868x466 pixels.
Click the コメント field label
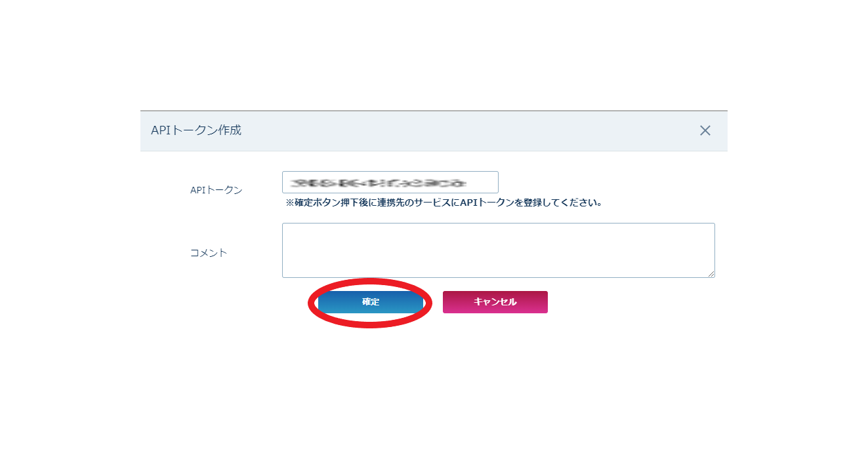[x=209, y=253]
